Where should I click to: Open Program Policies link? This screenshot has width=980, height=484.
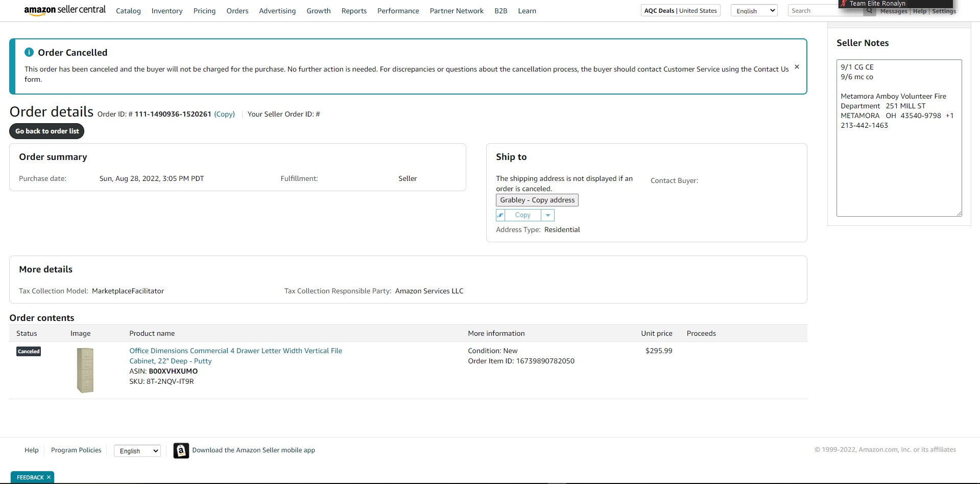coord(76,450)
